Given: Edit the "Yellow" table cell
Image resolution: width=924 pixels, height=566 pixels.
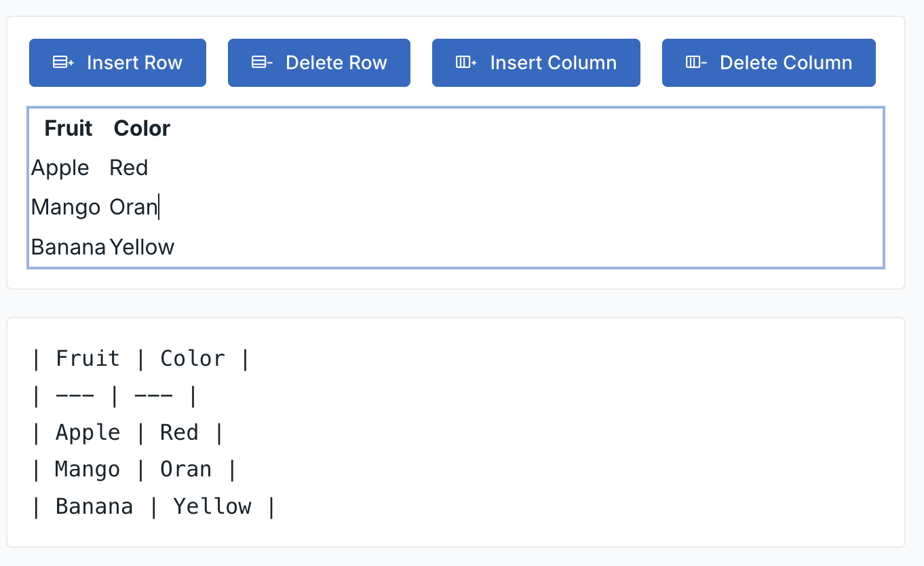Looking at the screenshot, I should coord(142,246).
